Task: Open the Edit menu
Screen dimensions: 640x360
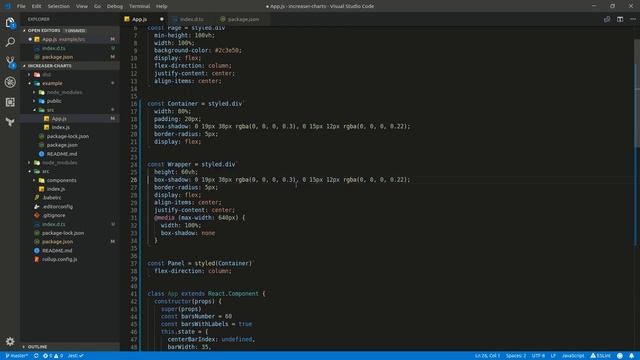Action: click(x=36, y=6)
